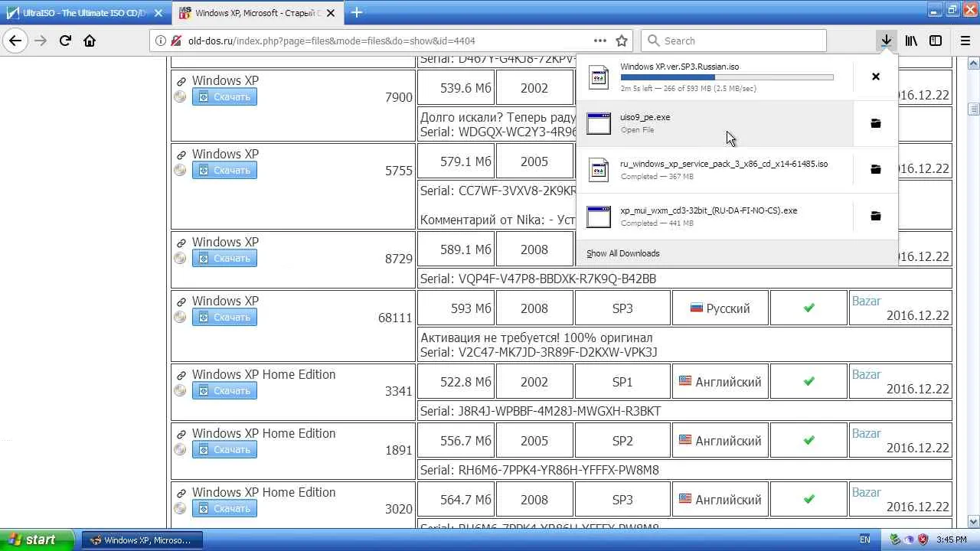Screen dimensions: 980x551
Task: Click the chain link icon beside row 68111
Action: coord(181,302)
